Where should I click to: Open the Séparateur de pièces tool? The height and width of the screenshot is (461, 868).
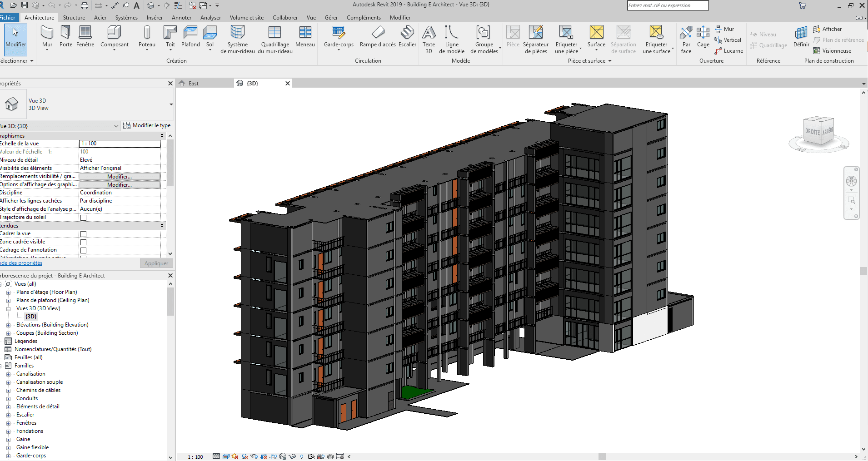(536, 39)
